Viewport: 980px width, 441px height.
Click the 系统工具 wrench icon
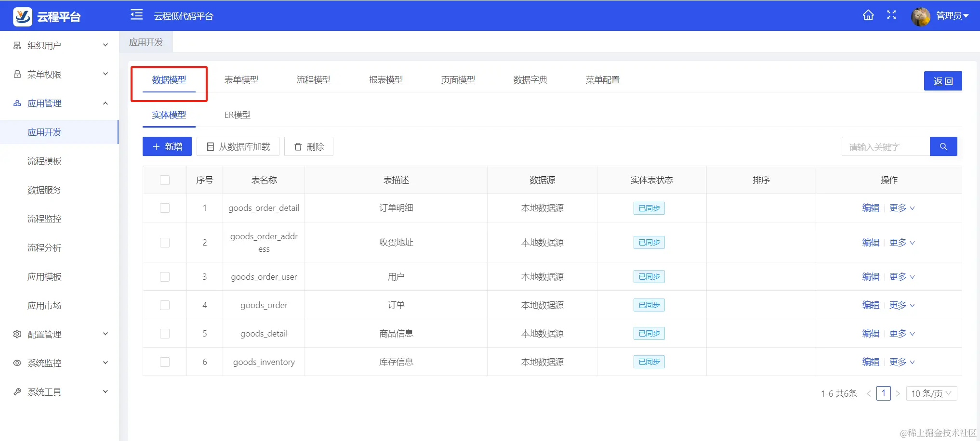pyautogui.click(x=17, y=392)
